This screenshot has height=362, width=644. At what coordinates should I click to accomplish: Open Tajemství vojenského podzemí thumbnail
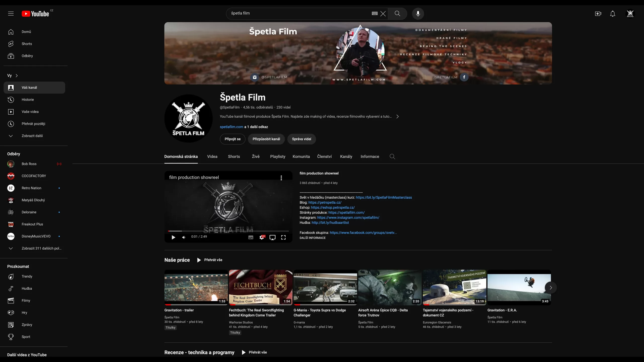(x=454, y=288)
